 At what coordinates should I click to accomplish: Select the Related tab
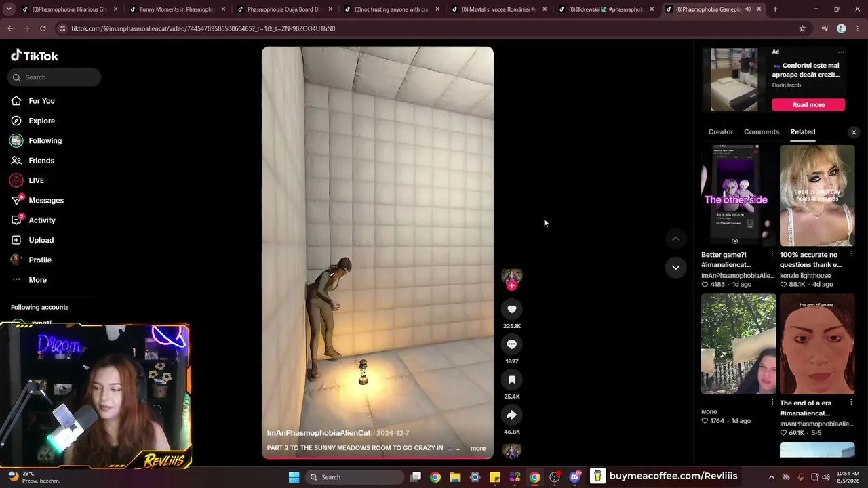click(803, 132)
